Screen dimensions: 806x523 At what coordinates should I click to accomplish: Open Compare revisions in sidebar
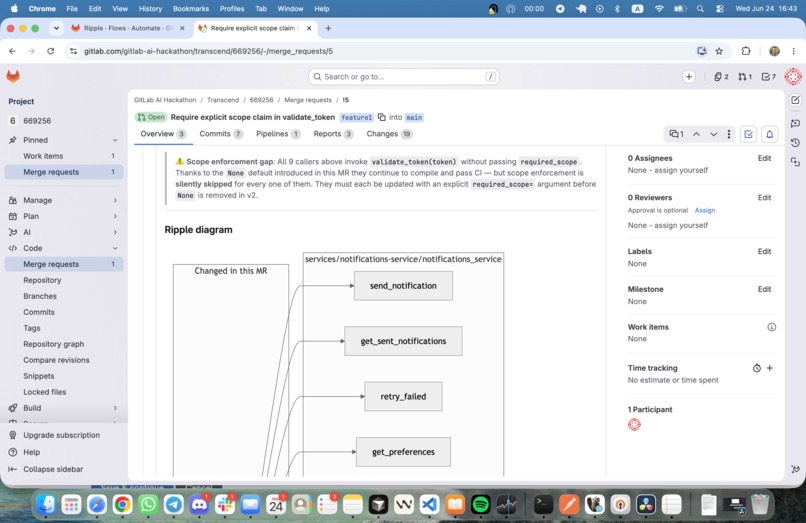(x=56, y=360)
